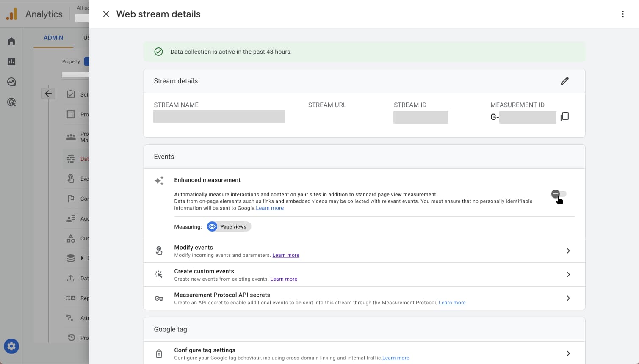Click the back arrow in the admin column

pos(48,94)
